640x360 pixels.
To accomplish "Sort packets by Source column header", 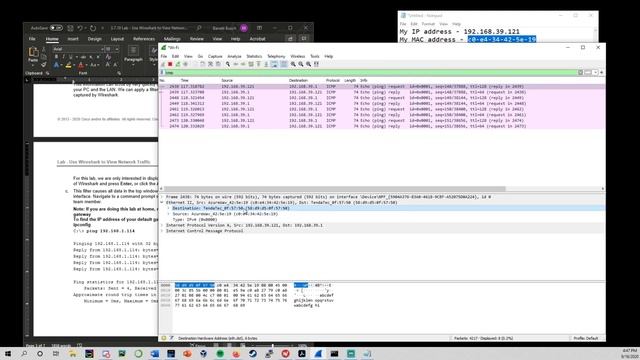I will [227, 80].
